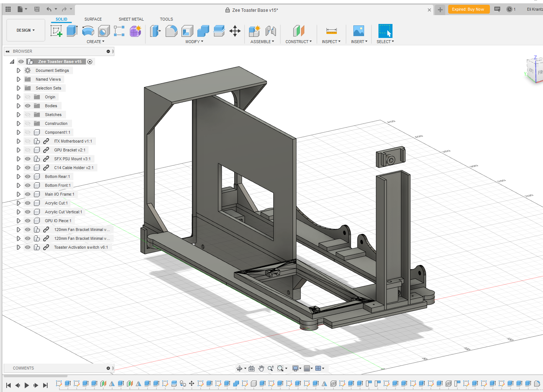The height and width of the screenshot is (392, 543).
Task: Toggle visibility of GPU IO Piece:1
Action: pos(28,221)
